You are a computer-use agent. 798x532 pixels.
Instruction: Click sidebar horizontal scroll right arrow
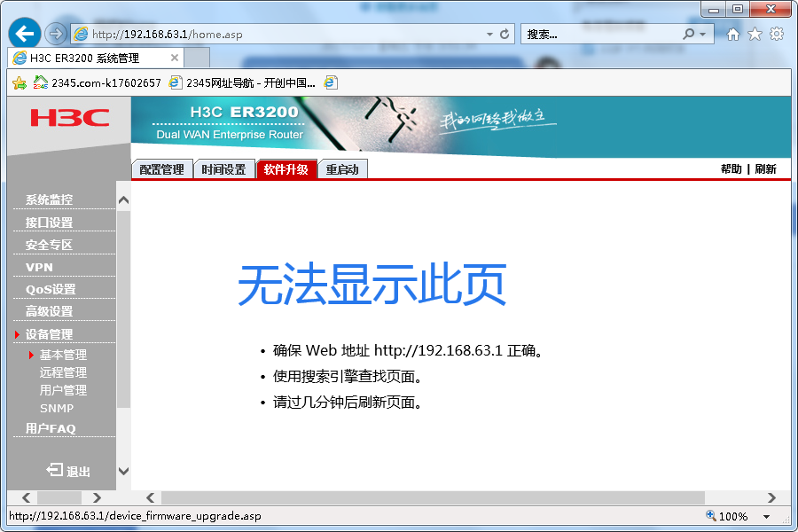[x=97, y=497]
